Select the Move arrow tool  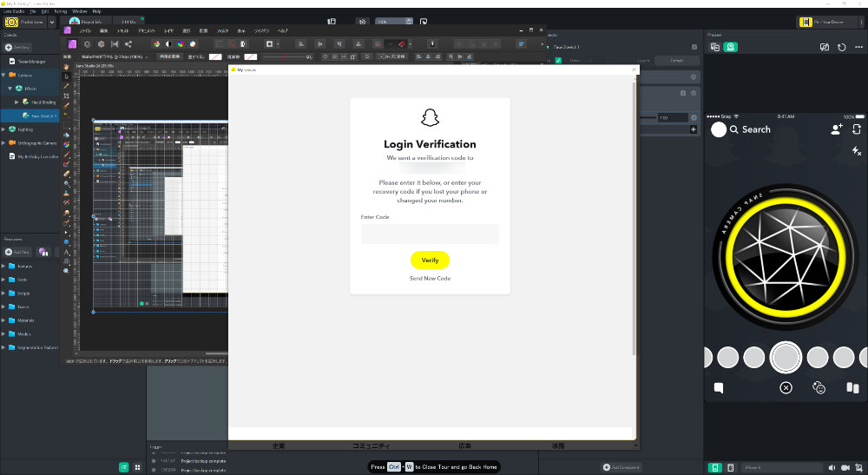click(x=67, y=76)
